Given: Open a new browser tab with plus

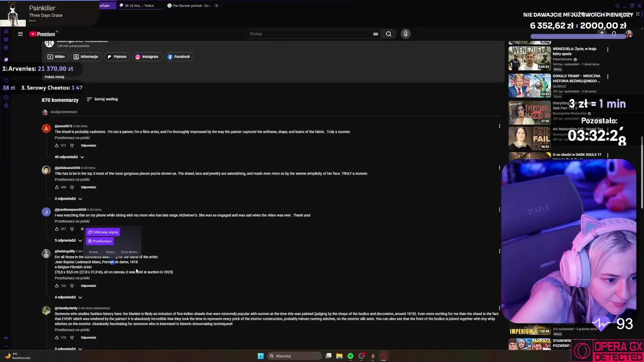Looking at the screenshot, I should point(216,6).
